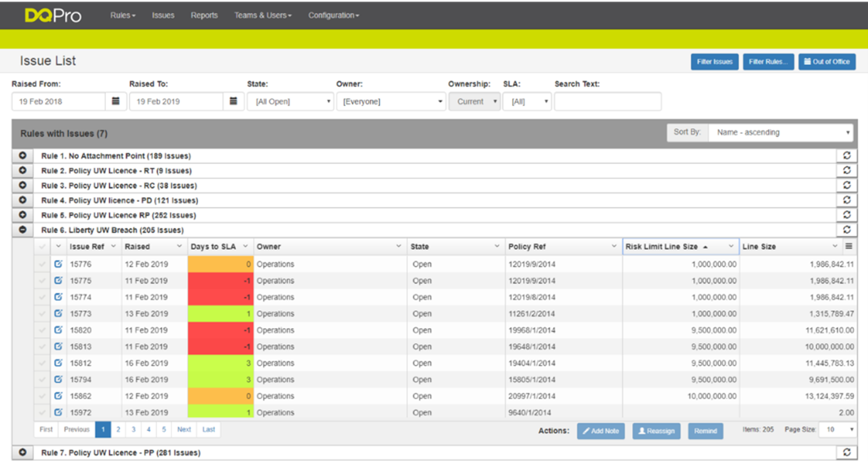The image size is (868, 461).
Task: Select the checkbox for issue 15776
Action: click(x=42, y=264)
